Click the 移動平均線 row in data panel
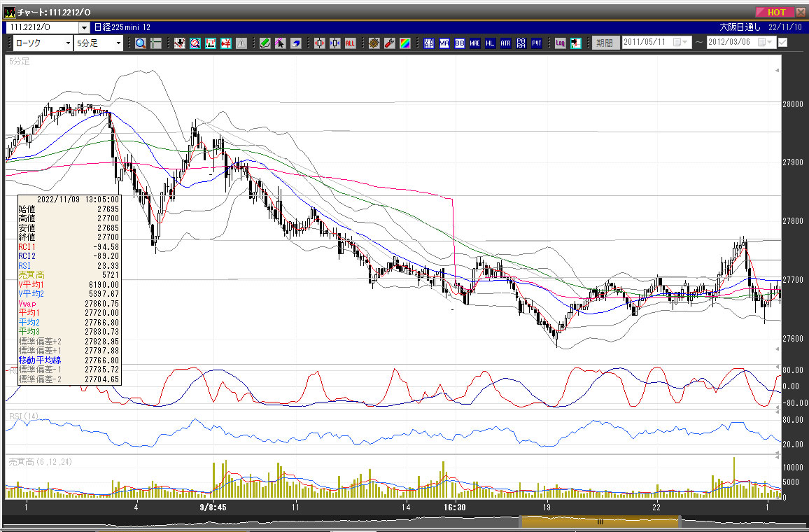 tap(69, 360)
